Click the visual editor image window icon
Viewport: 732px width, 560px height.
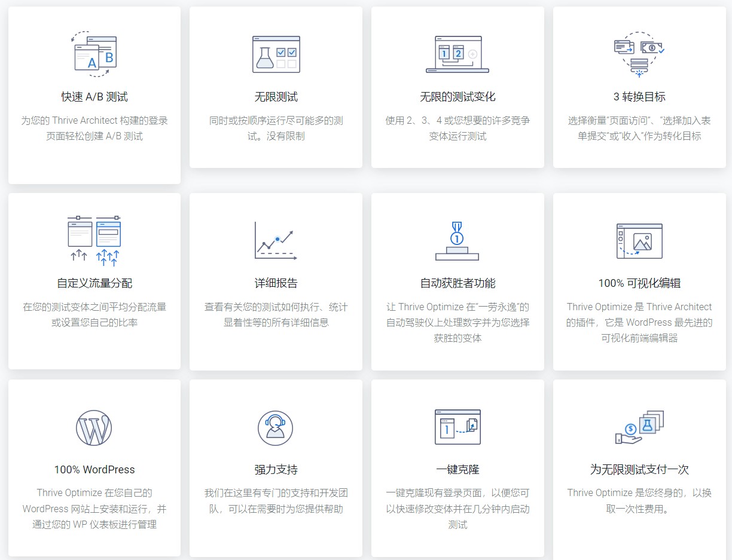pyautogui.click(x=639, y=241)
